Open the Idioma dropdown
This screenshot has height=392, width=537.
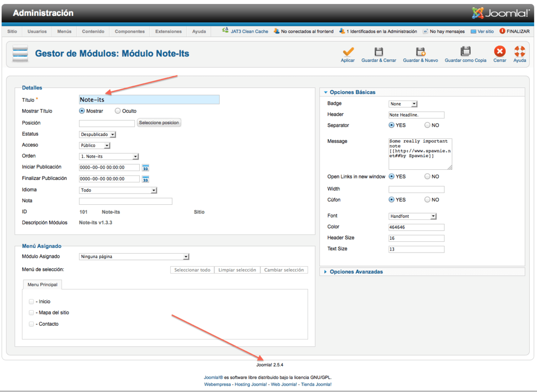point(118,190)
